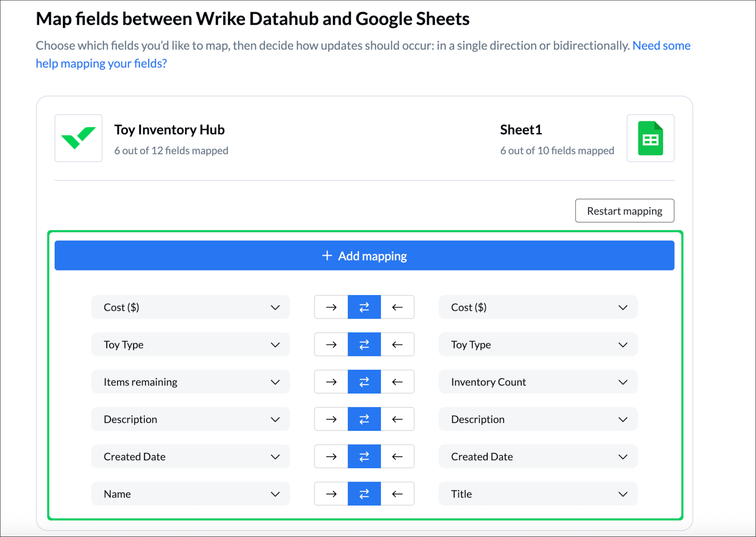Select bidirectional arrows for Toy Type row

pyautogui.click(x=364, y=345)
